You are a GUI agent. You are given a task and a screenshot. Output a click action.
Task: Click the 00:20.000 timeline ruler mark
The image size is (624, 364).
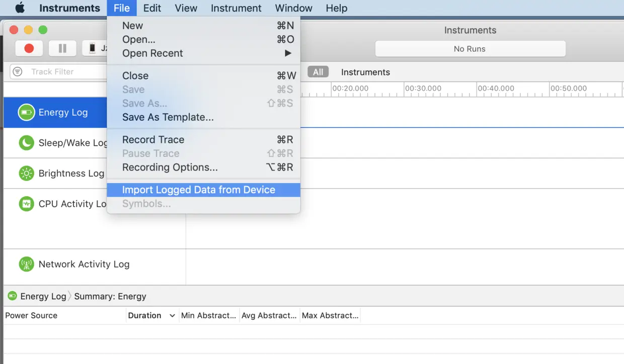point(350,88)
